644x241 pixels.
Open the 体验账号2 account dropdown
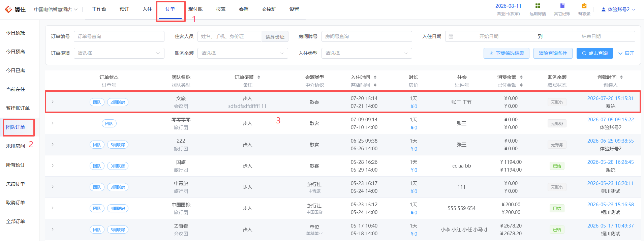(618, 9)
